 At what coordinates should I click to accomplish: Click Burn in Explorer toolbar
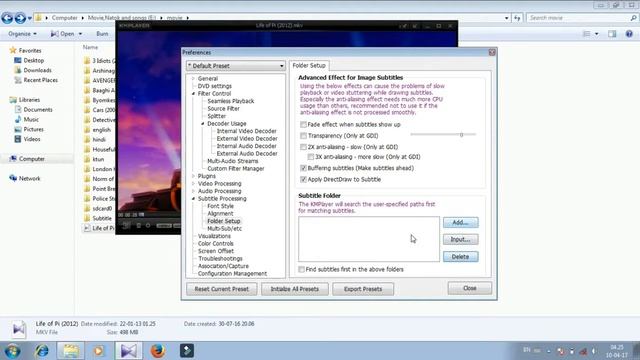pyautogui.click(x=102, y=34)
